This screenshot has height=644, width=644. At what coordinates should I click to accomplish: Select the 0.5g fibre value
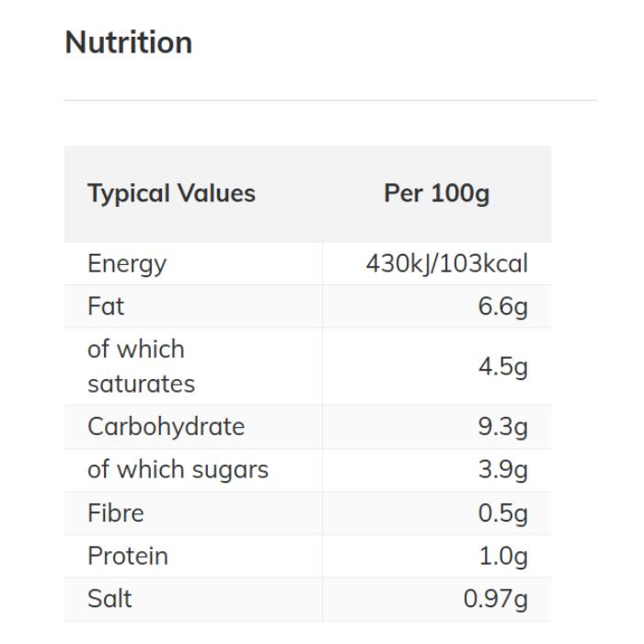(502, 513)
